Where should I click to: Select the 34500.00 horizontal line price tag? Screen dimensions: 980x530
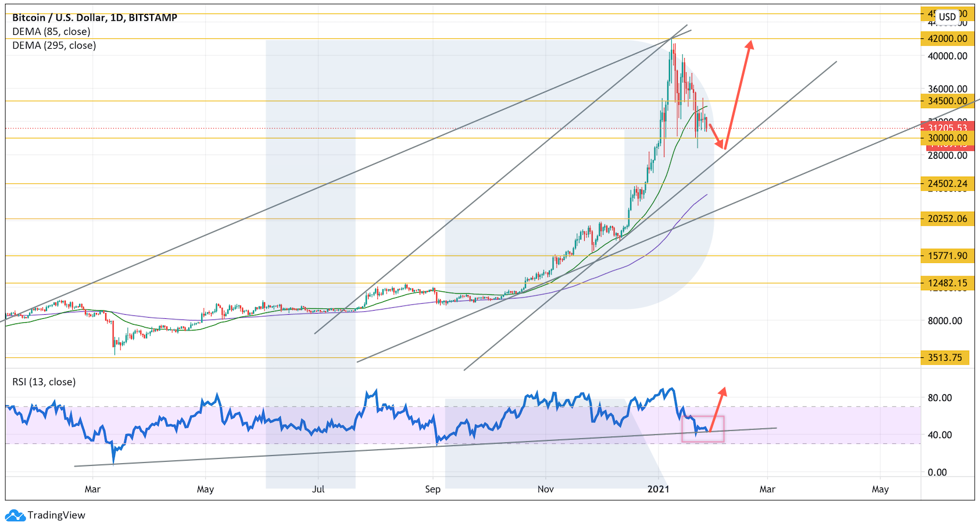(947, 101)
